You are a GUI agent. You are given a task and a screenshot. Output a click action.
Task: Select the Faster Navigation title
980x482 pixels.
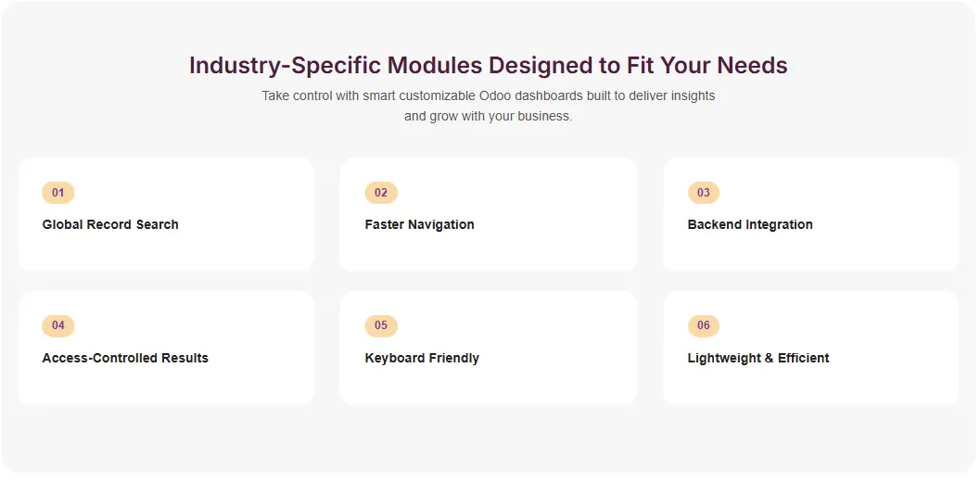419,224
